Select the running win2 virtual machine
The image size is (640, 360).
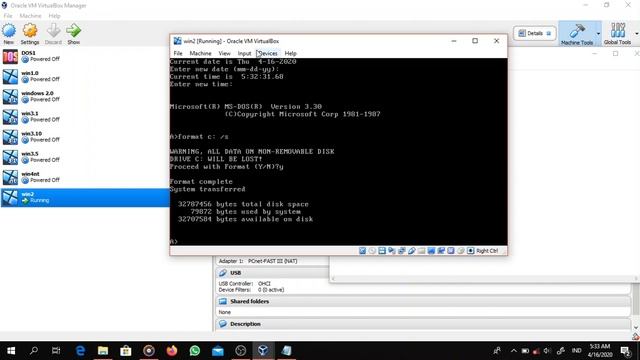[84, 198]
